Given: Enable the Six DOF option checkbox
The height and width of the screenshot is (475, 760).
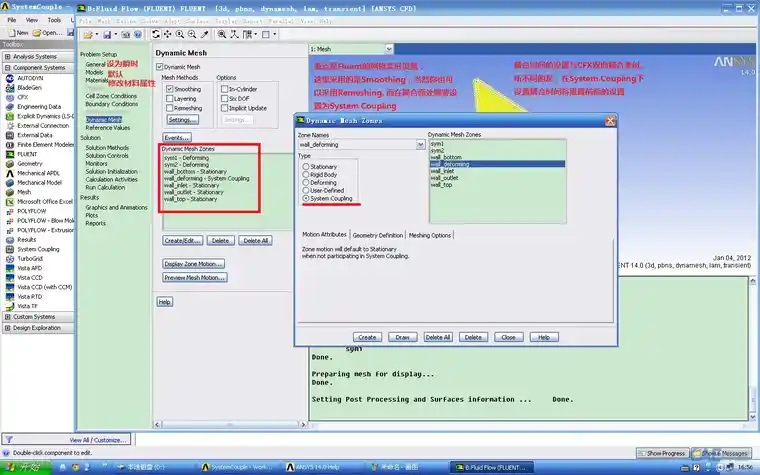Looking at the screenshot, I should tap(224, 99).
